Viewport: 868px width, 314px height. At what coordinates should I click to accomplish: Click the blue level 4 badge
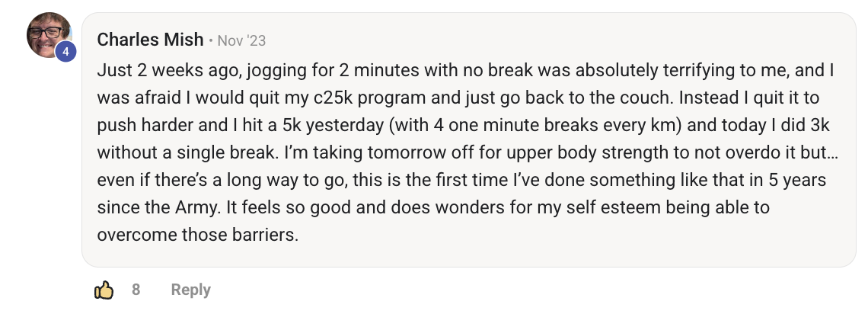66,52
